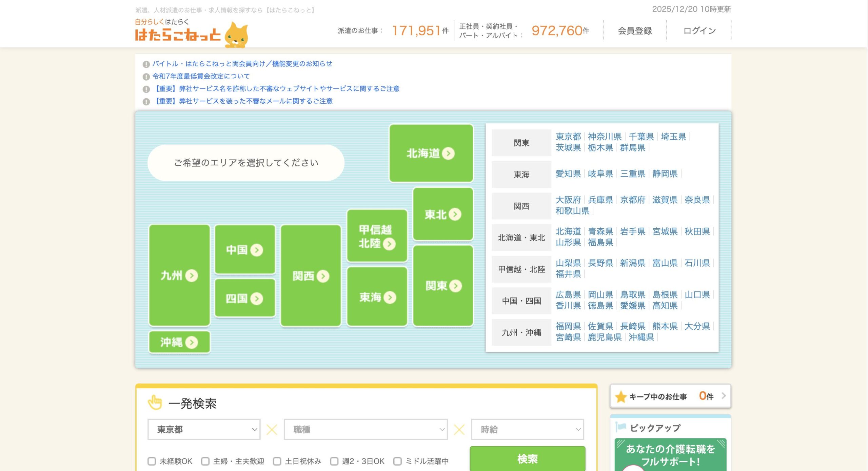The image size is (868, 471).
Task: Expand the 職種 dropdown
Action: pyautogui.click(x=366, y=429)
